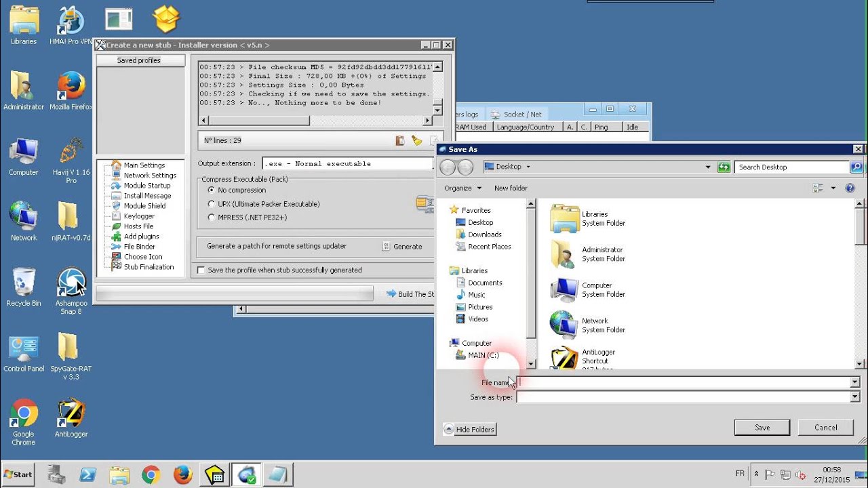Select Google Chrome desktop icon
Screen dimensions: 868x488
[x=23, y=422]
